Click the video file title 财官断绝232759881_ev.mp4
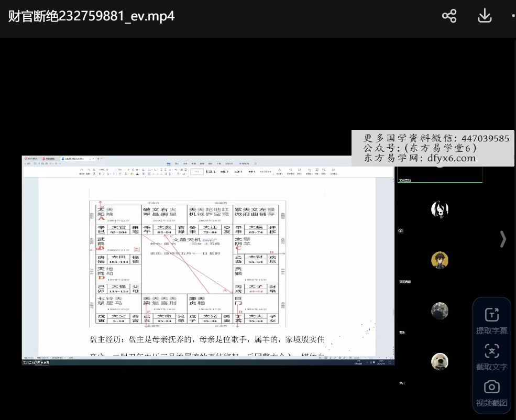Viewport: 516px width, 420px height. [x=91, y=16]
